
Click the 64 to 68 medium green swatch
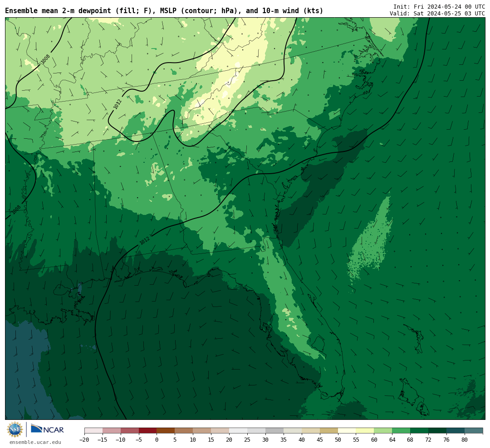[402, 431]
